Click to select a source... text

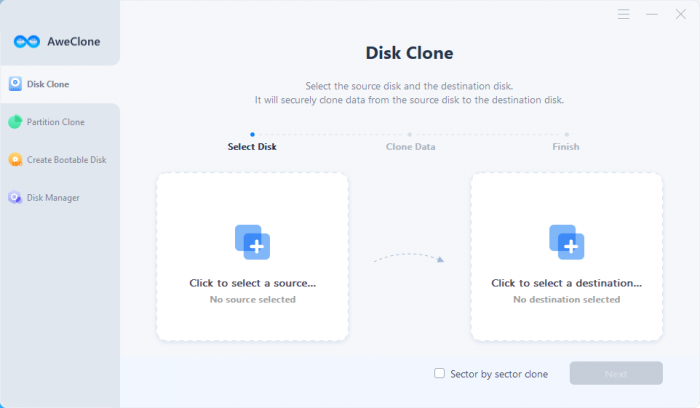253,283
